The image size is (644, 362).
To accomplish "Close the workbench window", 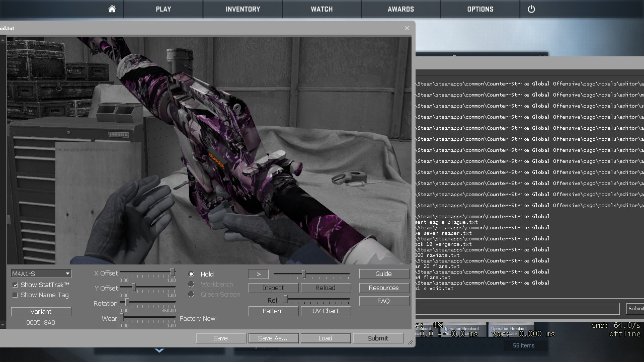I will pos(407,28).
